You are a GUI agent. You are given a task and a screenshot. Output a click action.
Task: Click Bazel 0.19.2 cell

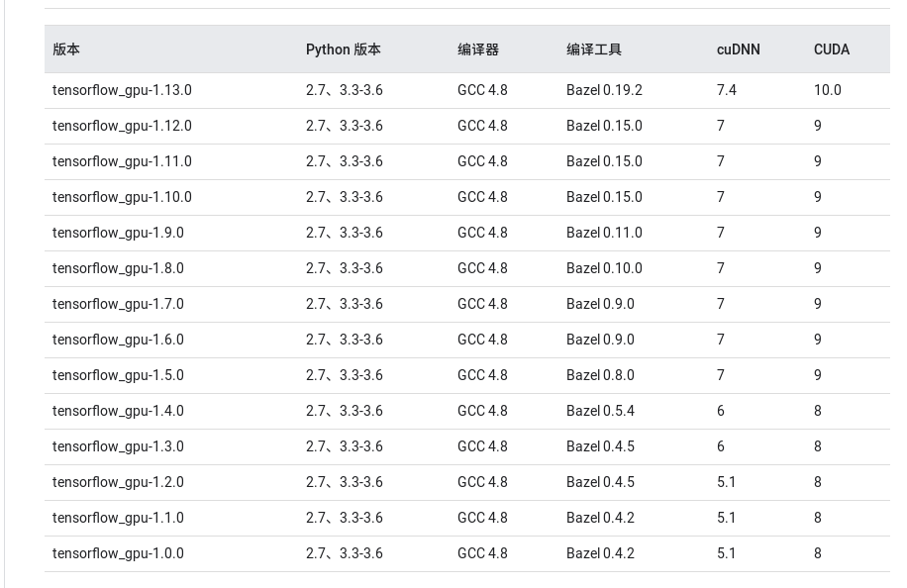(x=604, y=90)
